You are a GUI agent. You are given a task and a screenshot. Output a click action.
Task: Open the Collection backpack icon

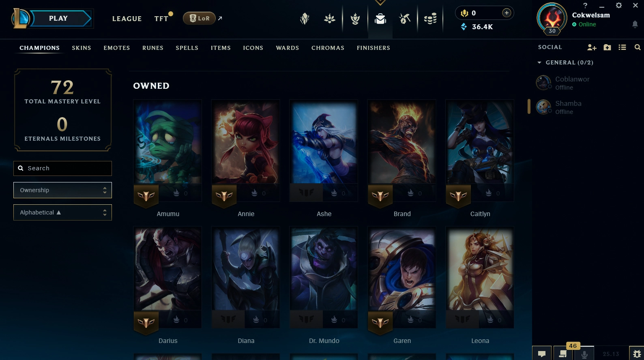coord(380,19)
